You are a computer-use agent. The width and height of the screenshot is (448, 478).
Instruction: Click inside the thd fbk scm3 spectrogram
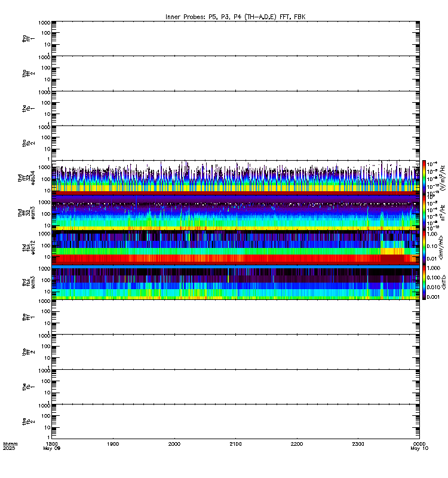235,282
